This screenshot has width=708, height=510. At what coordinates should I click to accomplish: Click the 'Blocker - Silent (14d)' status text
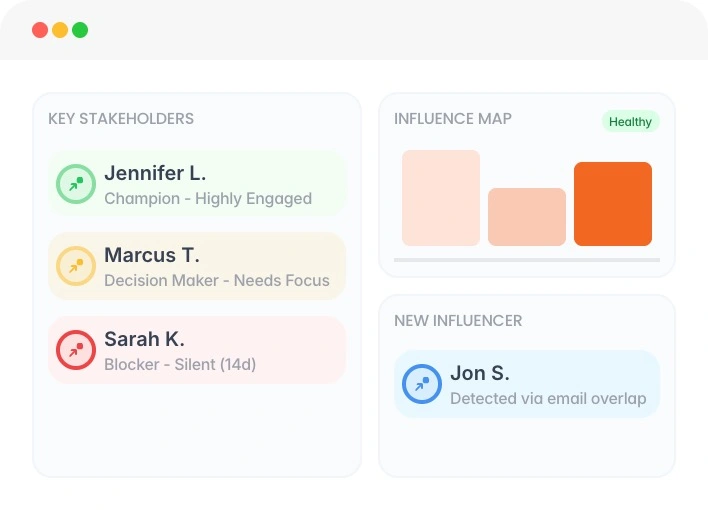pyautogui.click(x=180, y=364)
